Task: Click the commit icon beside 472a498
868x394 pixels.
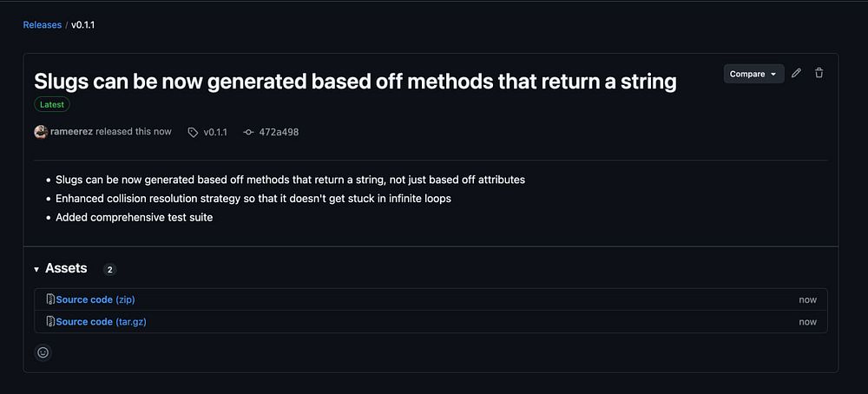Action: [248, 132]
